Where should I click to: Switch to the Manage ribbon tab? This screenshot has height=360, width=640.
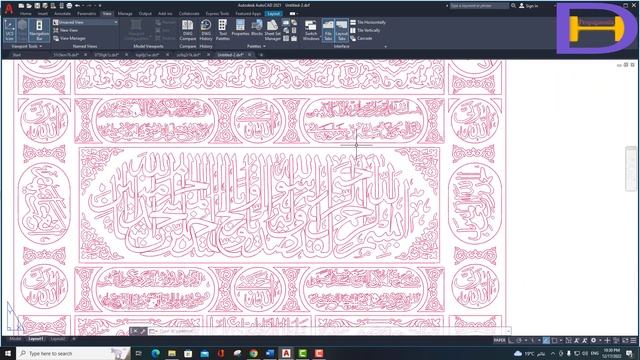125,13
